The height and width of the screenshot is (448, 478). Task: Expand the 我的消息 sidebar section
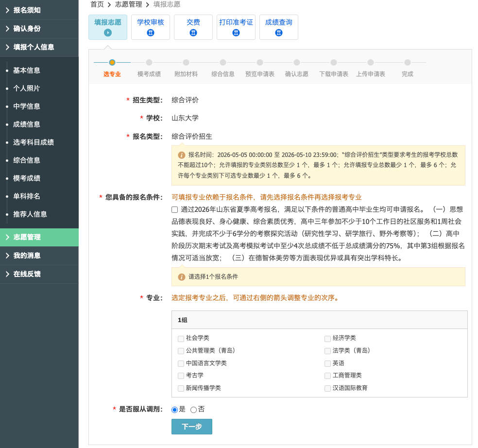(x=39, y=256)
